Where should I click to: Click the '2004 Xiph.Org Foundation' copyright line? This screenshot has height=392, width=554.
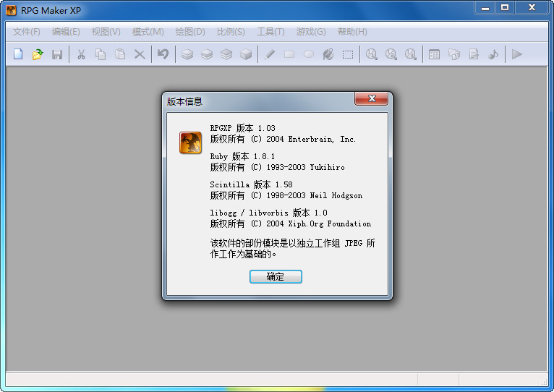tap(291, 223)
